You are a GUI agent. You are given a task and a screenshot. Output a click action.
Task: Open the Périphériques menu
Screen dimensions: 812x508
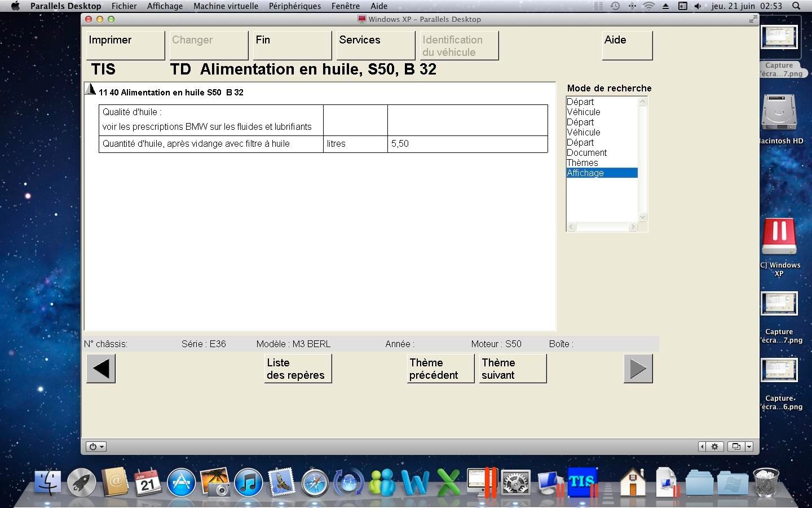click(x=295, y=6)
